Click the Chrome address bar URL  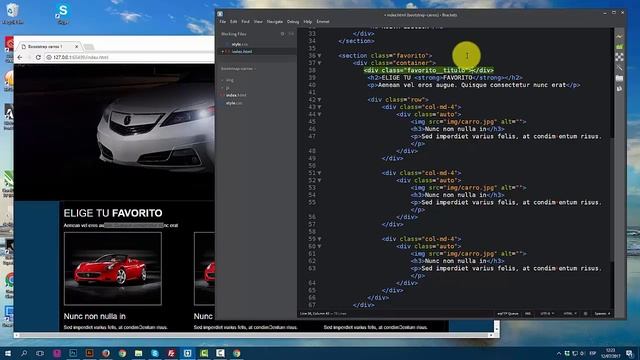(81, 57)
